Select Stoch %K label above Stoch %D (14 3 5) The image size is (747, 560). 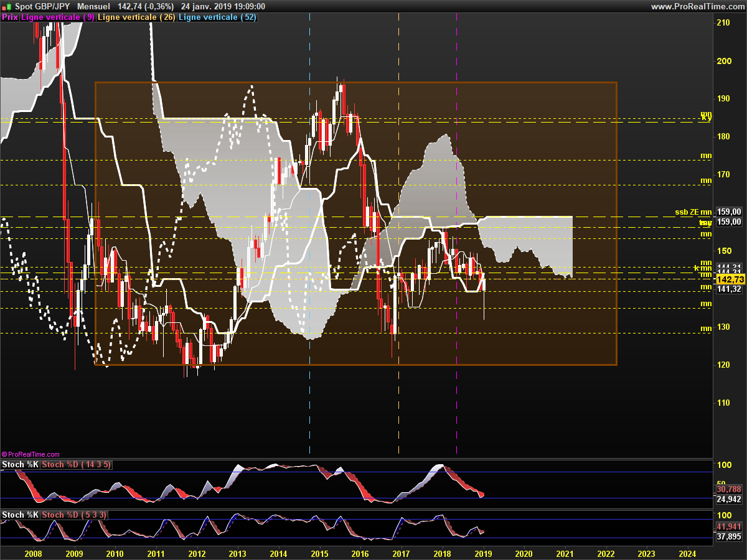[21, 465]
